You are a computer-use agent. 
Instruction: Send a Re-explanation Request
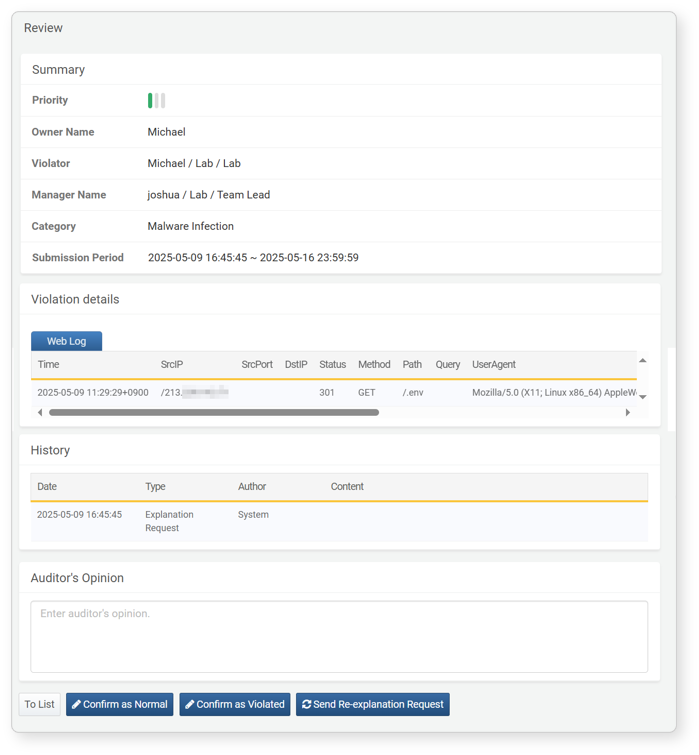(373, 704)
